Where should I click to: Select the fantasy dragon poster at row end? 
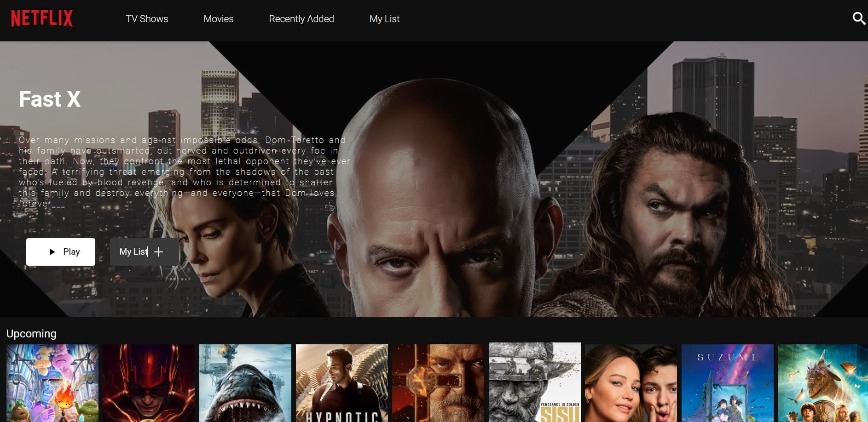(x=823, y=383)
